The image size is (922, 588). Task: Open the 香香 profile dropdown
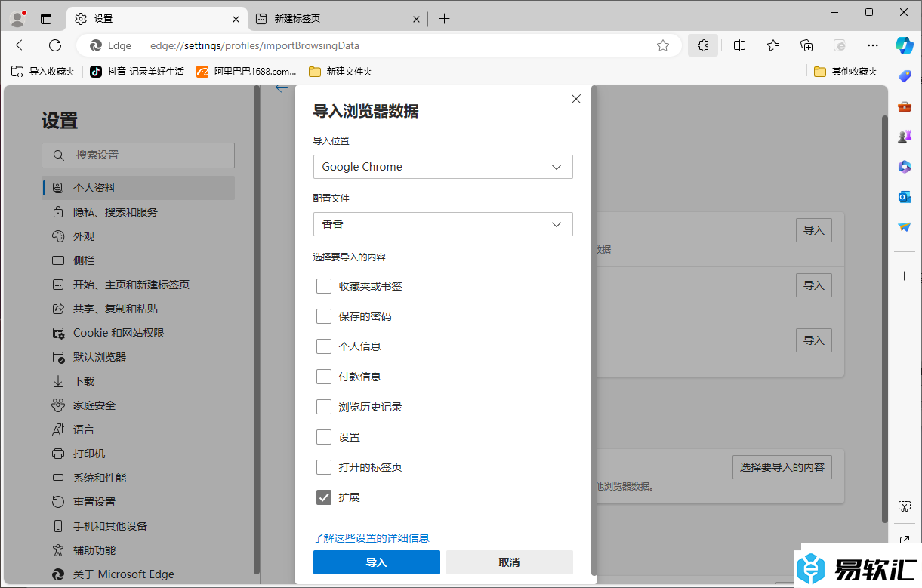[x=443, y=224]
